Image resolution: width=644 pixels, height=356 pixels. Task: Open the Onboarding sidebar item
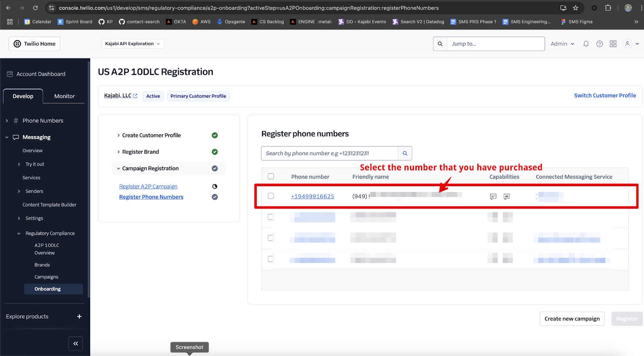point(54,289)
